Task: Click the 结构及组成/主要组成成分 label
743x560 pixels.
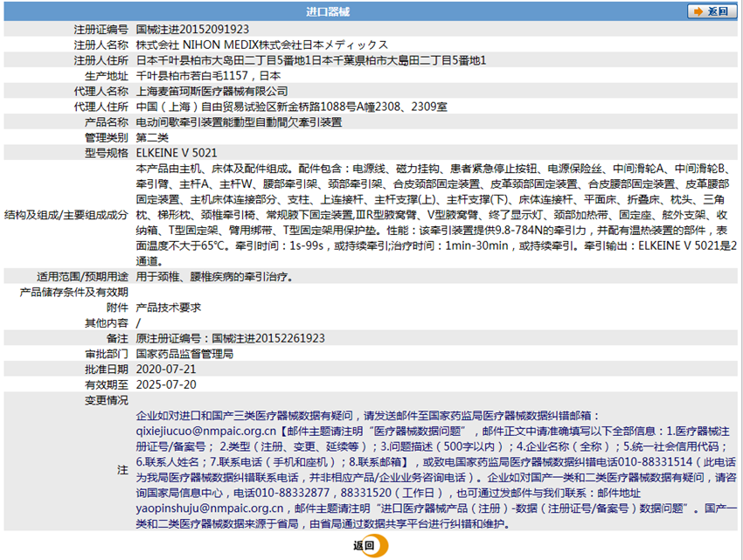Action: (x=66, y=215)
